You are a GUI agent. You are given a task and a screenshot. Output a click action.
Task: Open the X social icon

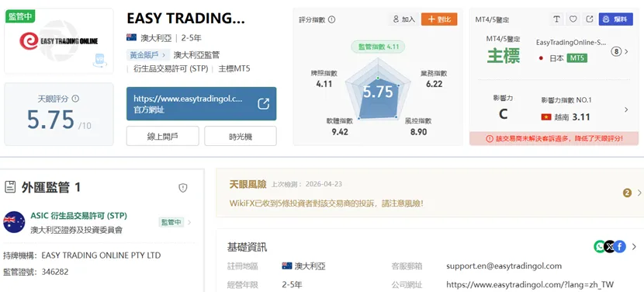[x=610, y=246]
